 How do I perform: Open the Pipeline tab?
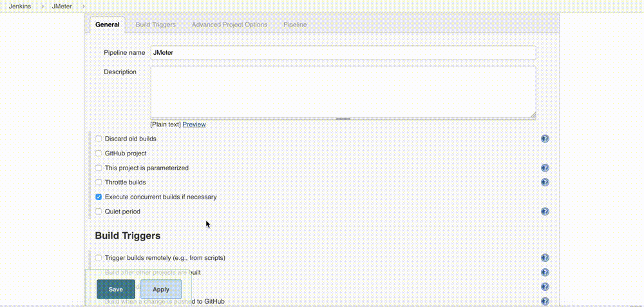(295, 25)
